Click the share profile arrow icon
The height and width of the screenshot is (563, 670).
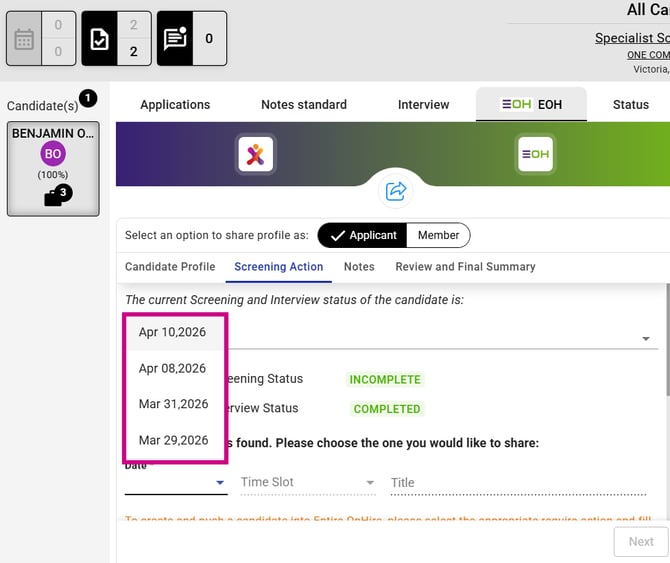point(395,190)
